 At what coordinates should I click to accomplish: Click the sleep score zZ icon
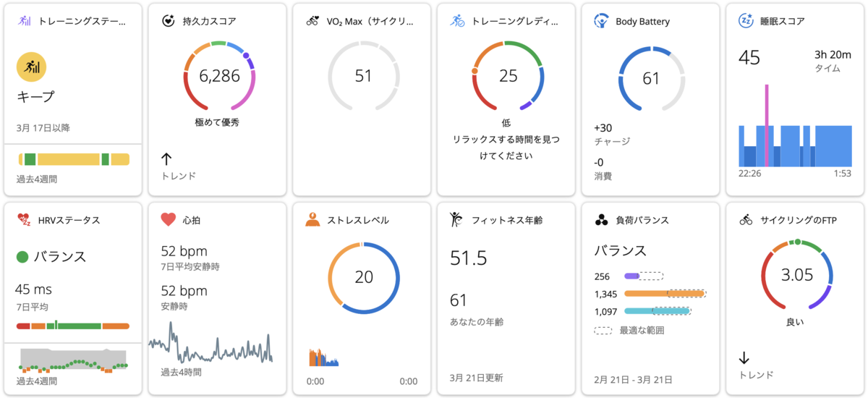pyautogui.click(x=746, y=21)
